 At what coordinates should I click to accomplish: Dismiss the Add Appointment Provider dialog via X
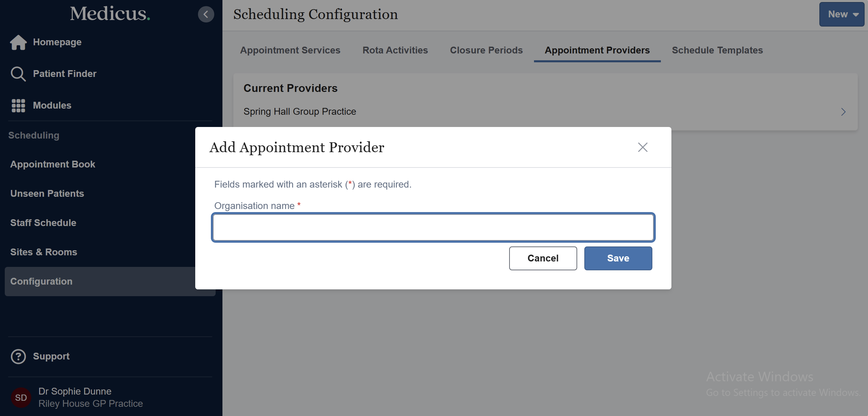(642, 147)
